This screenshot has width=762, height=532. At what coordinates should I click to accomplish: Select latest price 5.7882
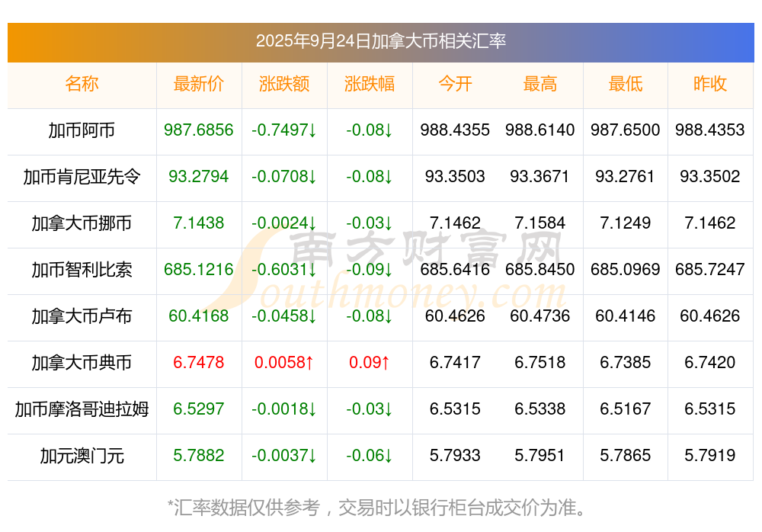pos(199,455)
